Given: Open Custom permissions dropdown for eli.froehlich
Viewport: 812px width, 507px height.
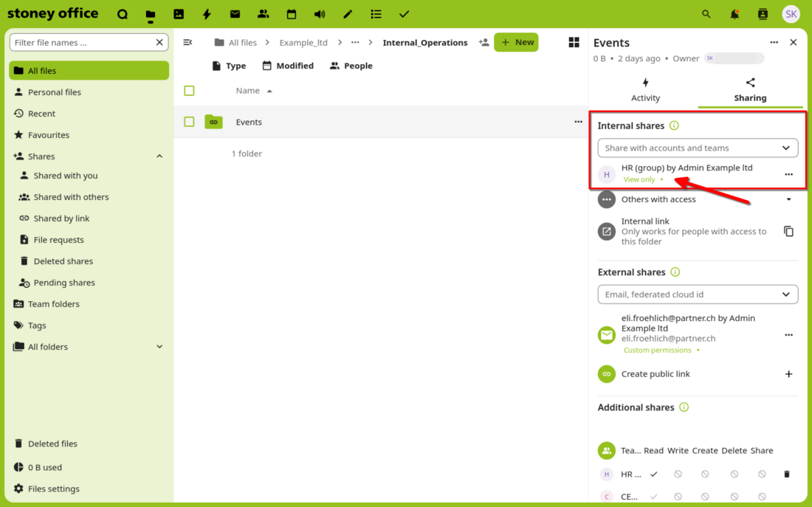Looking at the screenshot, I should [661, 350].
